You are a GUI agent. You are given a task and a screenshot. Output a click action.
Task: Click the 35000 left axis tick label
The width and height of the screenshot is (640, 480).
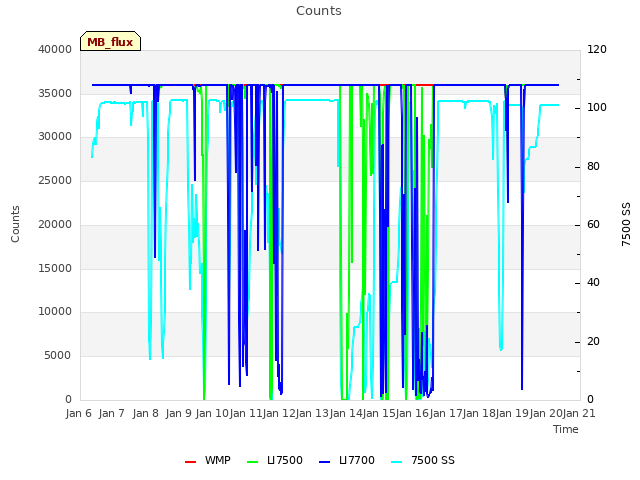point(55,93)
